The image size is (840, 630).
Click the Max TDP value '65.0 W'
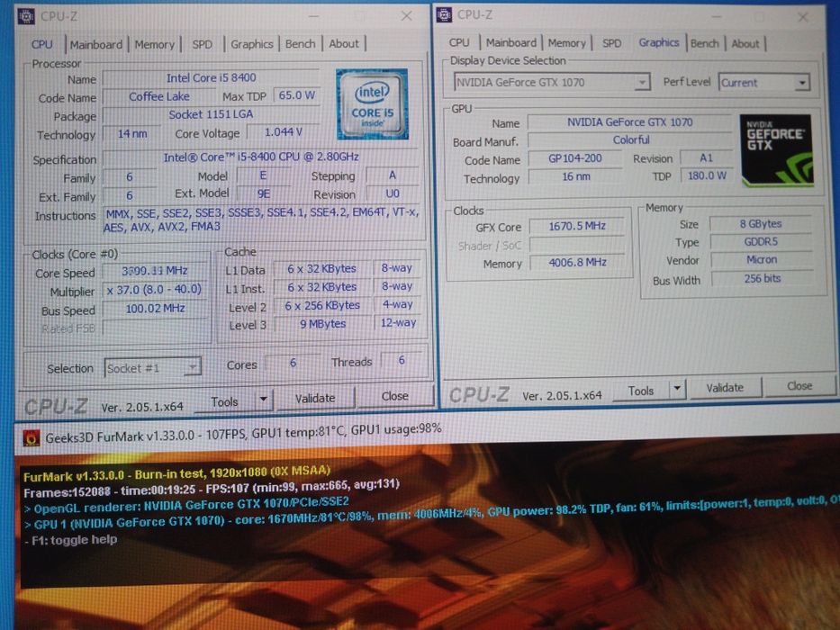pyautogui.click(x=297, y=95)
